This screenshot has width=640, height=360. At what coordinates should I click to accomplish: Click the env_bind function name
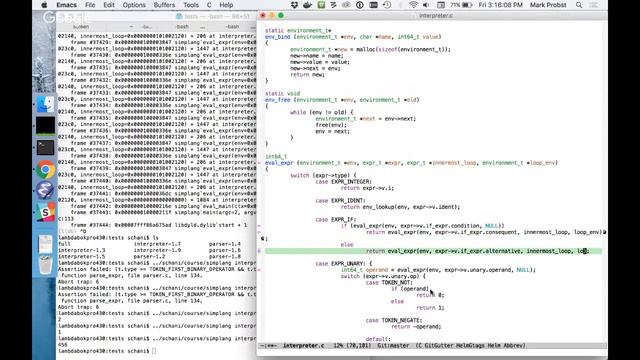[277, 37]
